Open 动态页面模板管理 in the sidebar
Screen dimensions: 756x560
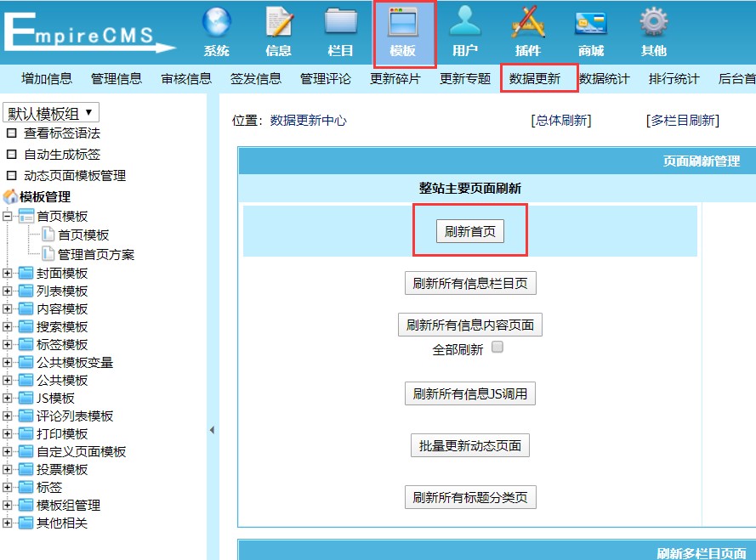coord(75,175)
